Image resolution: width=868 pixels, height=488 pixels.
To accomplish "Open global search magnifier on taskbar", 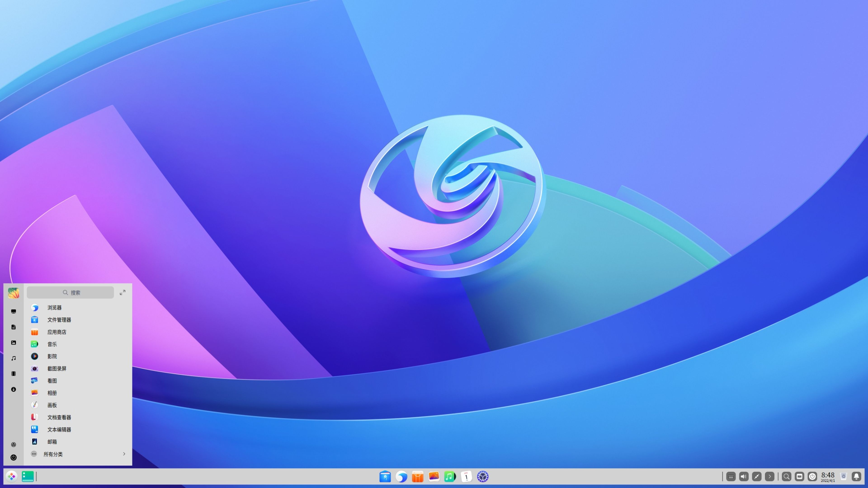I will [x=786, y=476].
